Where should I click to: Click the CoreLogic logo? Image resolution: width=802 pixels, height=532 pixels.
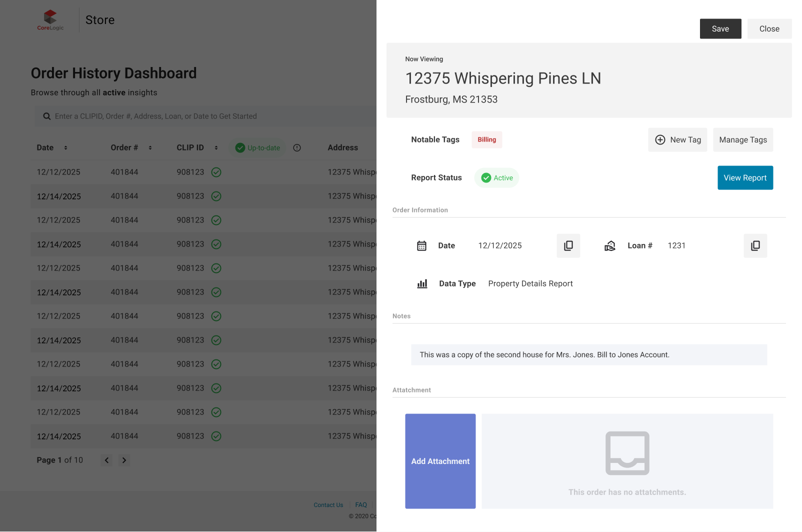[x=50, y=20]
